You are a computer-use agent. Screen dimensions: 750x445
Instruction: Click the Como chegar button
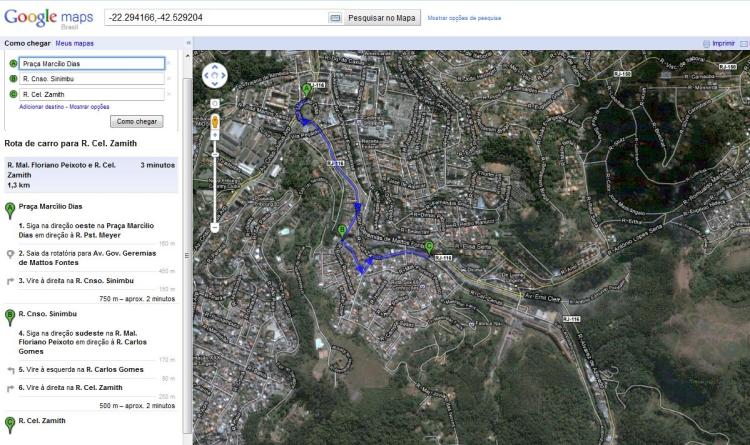click(137, 121)
